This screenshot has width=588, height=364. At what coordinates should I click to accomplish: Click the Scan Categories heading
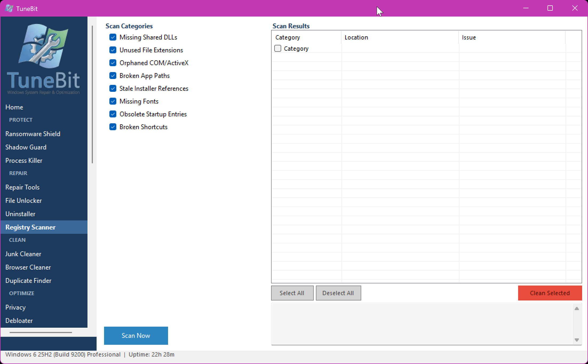pyautogui.click(x=129, y=26)
